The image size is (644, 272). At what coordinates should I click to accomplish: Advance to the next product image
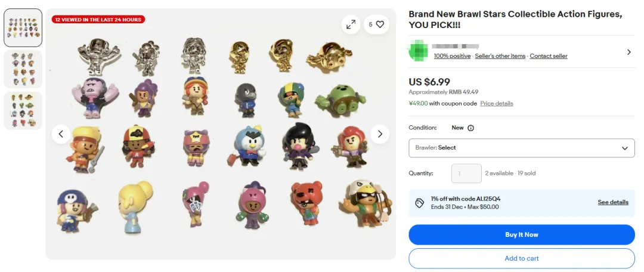(x=380, y=134)
